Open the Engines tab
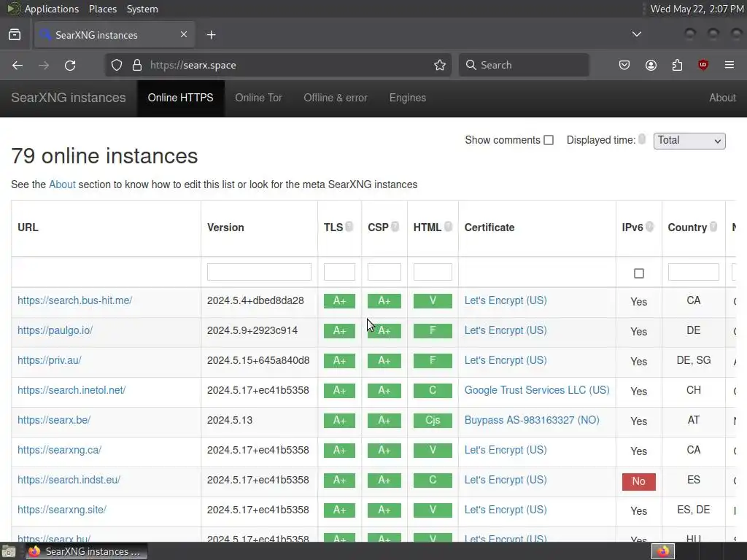Screen dimensions: 747x560 pos(407,98)
